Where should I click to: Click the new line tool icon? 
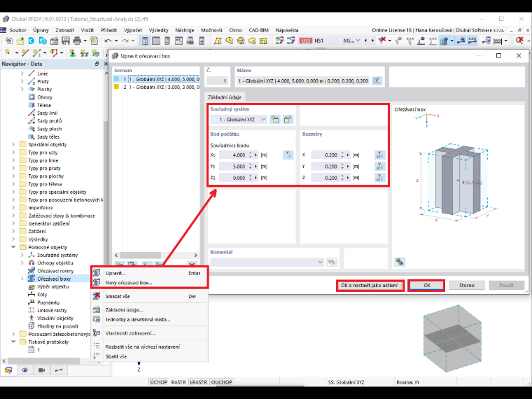click(x=24, y=52)
